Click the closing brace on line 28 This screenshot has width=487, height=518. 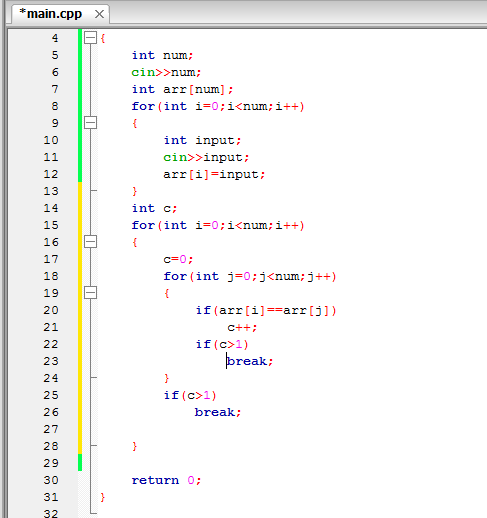coord(135,446)
